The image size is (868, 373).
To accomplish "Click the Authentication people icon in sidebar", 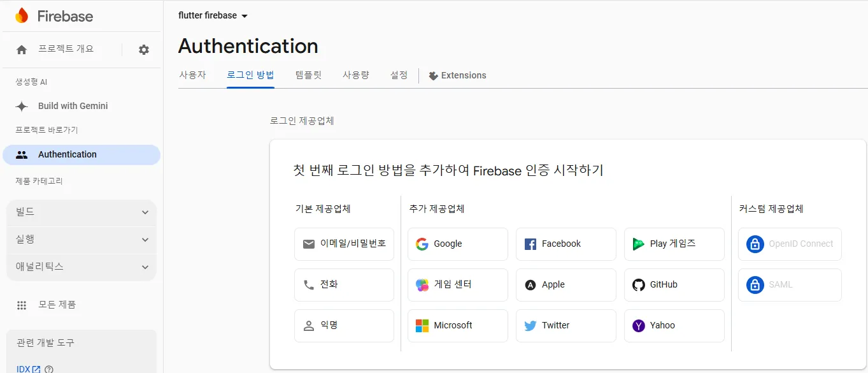I will (22, 155).
